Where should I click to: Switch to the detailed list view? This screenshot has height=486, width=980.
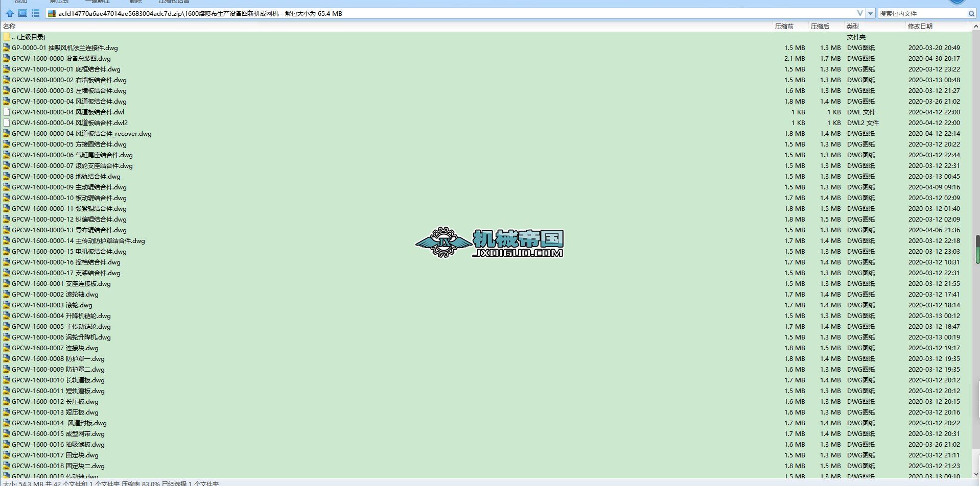(x=35, y=13)
